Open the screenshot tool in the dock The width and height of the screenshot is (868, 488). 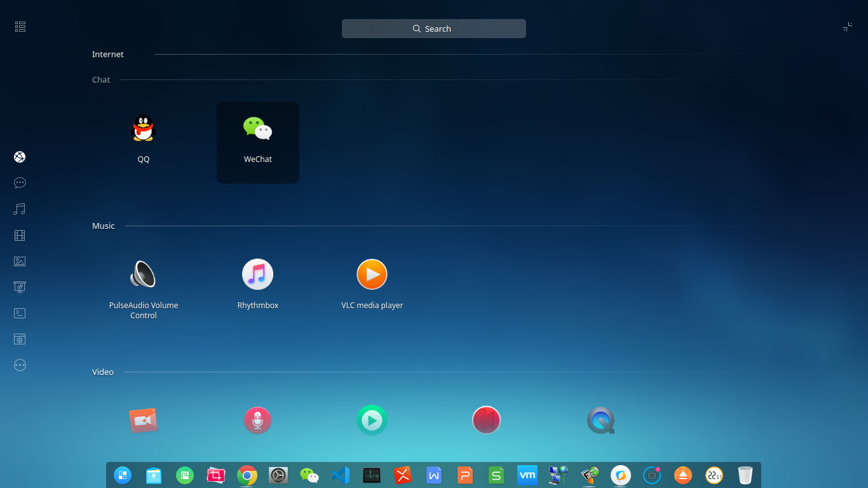(x=216, y=475)
